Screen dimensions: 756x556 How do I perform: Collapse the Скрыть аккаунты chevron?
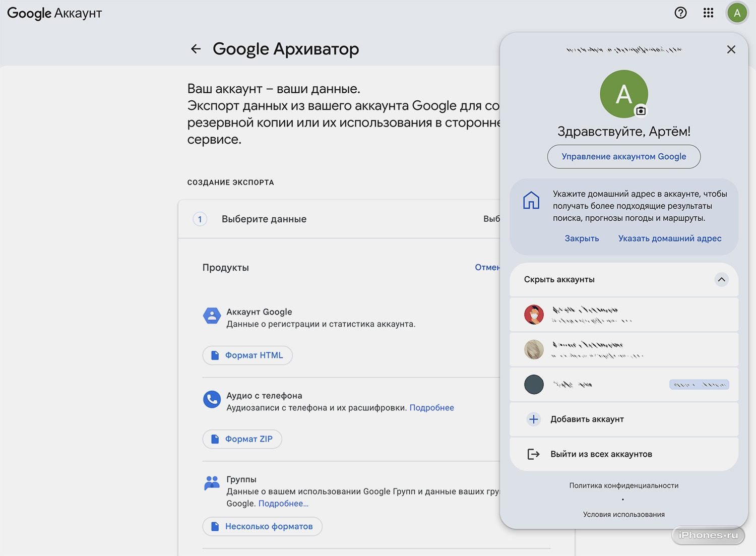tap(721, 279)
